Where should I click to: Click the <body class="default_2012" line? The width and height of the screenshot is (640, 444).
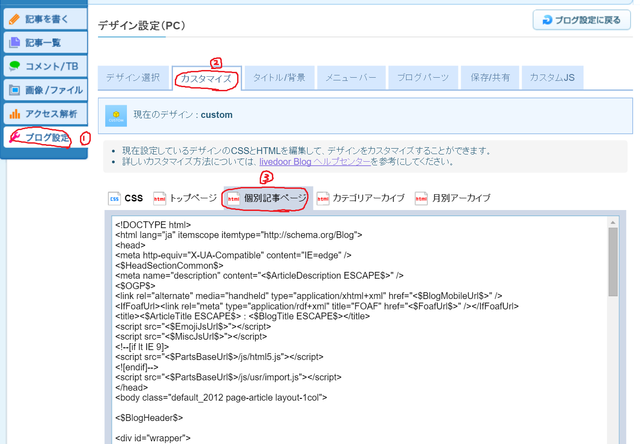click(x=221, y=397)
